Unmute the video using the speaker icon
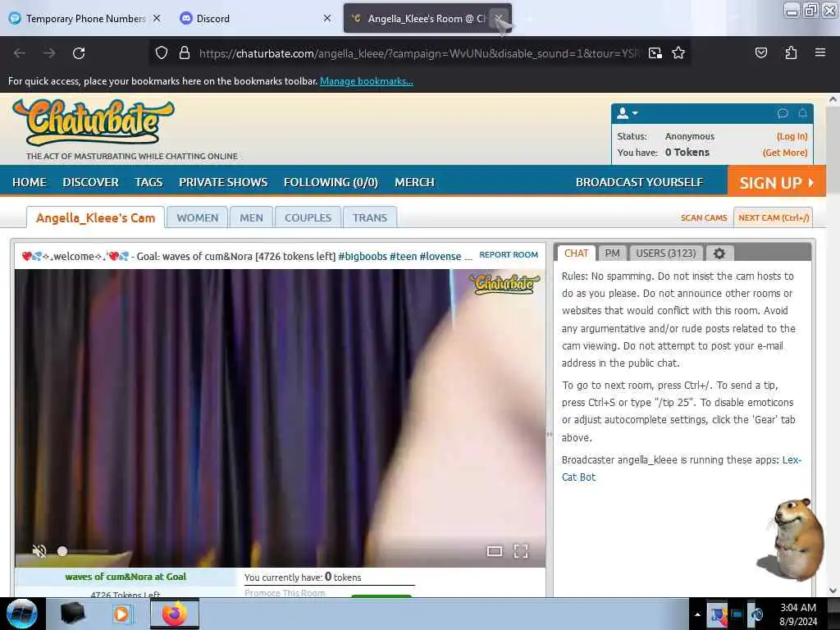 39,550
